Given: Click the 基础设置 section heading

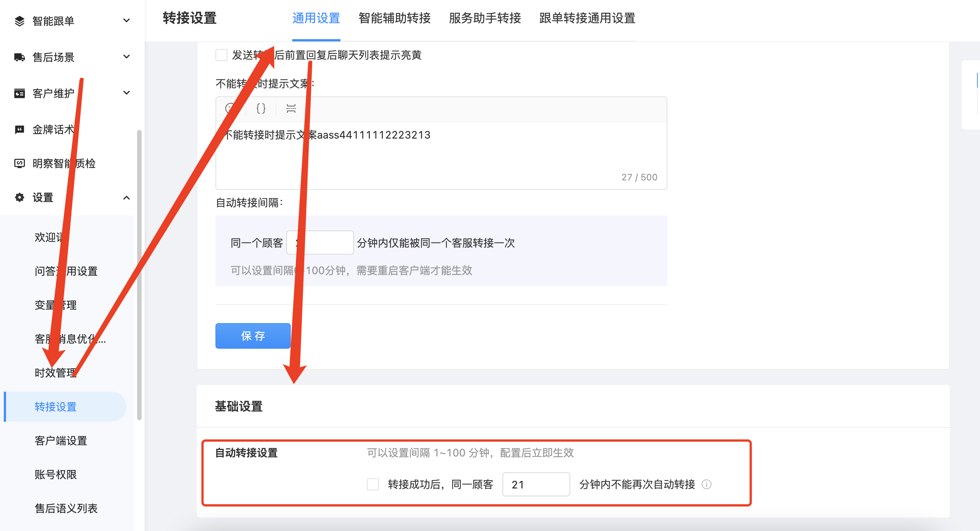Looking at the screenshot, I should click(x=239, y=406).
